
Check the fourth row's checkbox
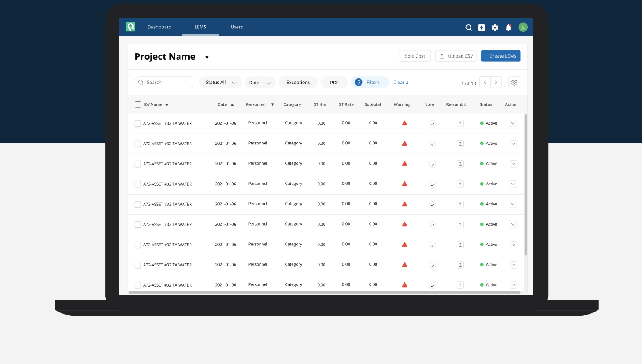(138, 184)
